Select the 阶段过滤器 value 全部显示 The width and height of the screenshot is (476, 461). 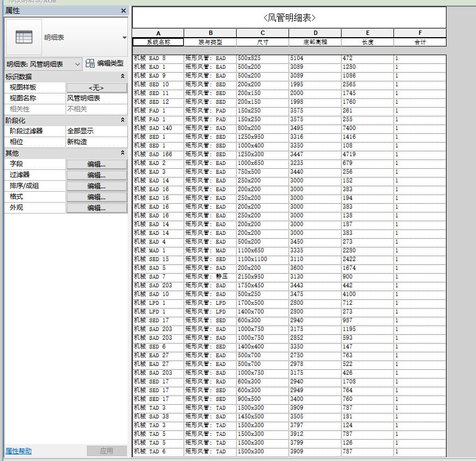[97, 131]
